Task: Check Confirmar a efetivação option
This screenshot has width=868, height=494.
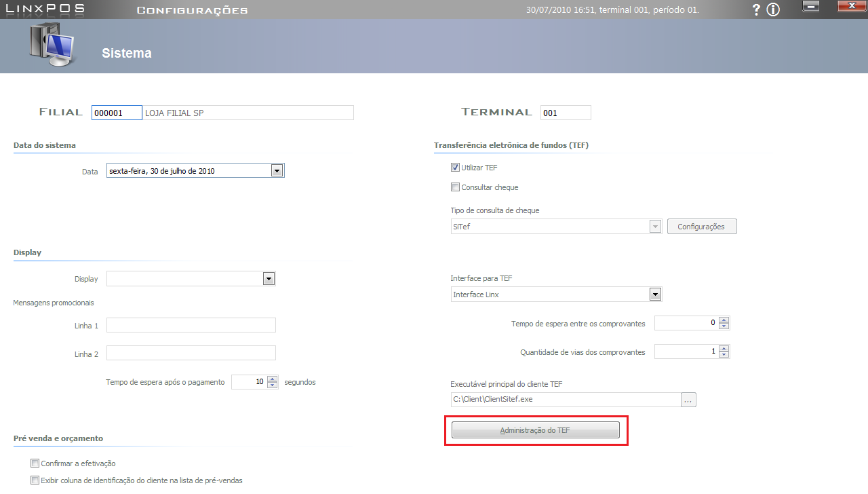Action: (35, 463)
